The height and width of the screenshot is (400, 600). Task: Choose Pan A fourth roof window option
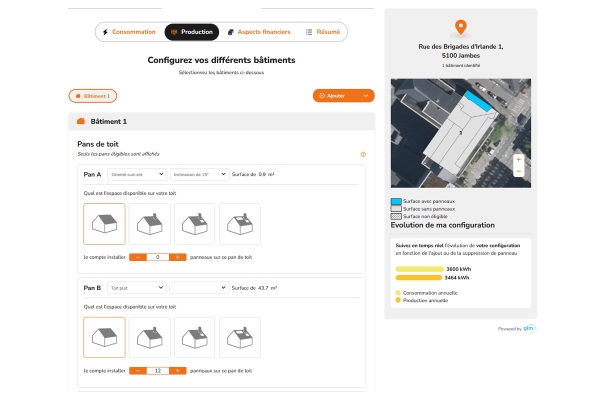click(x=240, y=224)
